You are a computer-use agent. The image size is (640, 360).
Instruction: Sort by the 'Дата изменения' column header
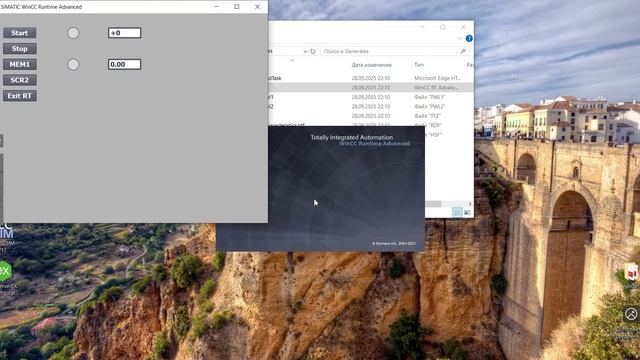click(371, 65)
